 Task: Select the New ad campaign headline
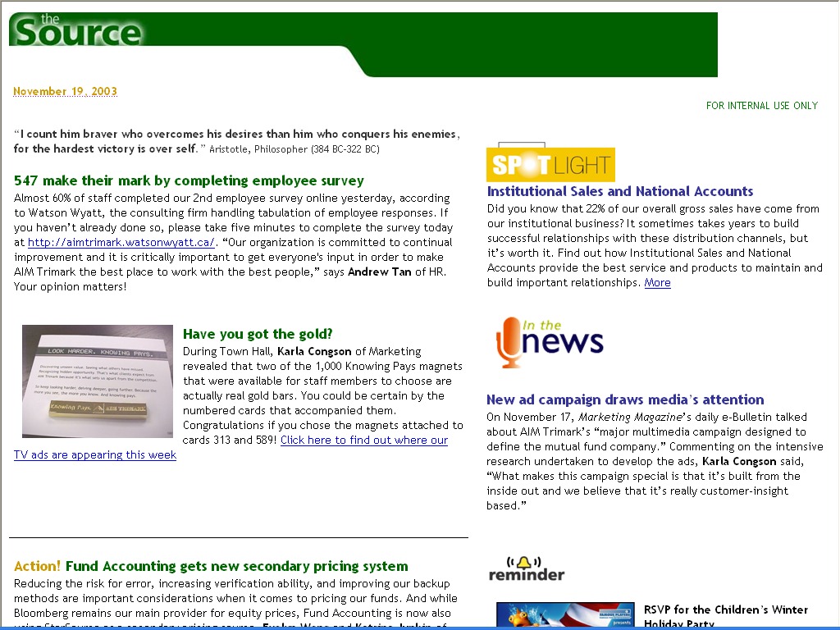(624, 399)
